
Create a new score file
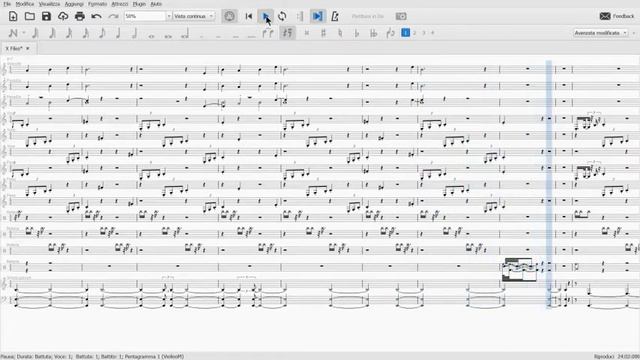13,16
